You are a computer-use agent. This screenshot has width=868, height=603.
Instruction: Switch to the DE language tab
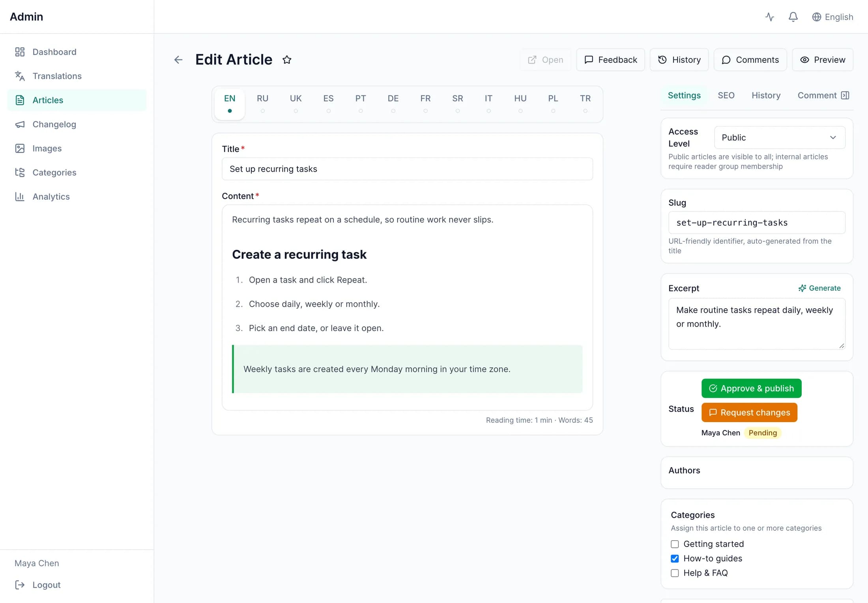click(393, 104)
